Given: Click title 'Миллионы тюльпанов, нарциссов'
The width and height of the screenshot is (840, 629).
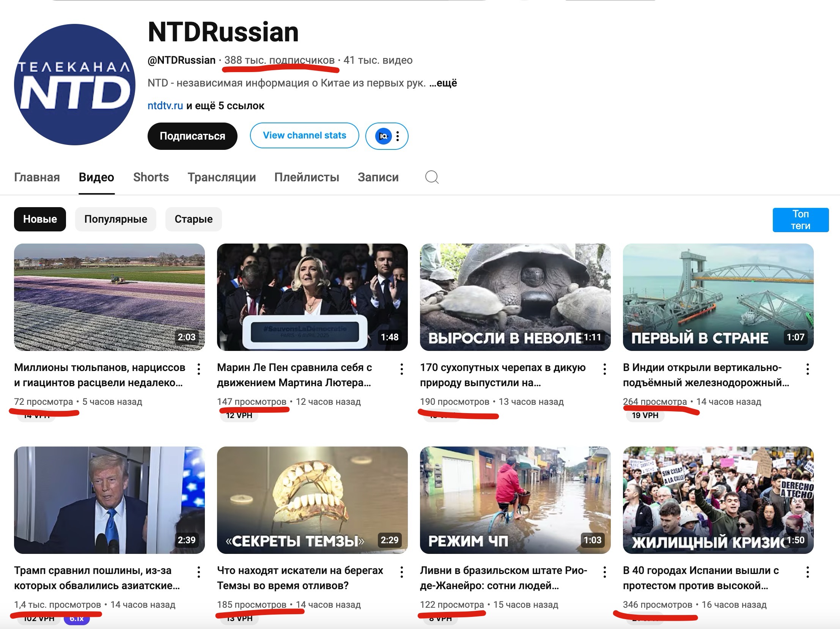Looking at the screenshot, I should click(x=99, y=375).
